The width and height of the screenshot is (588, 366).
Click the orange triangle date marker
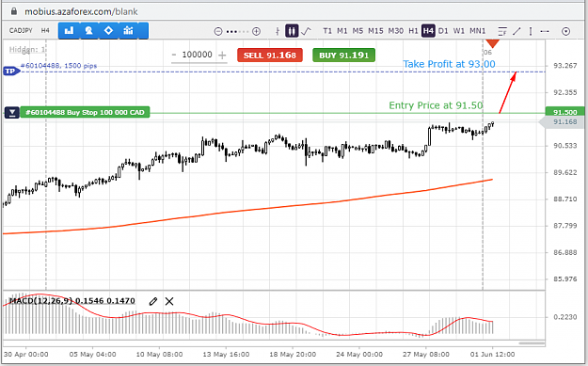click(492, 43)
